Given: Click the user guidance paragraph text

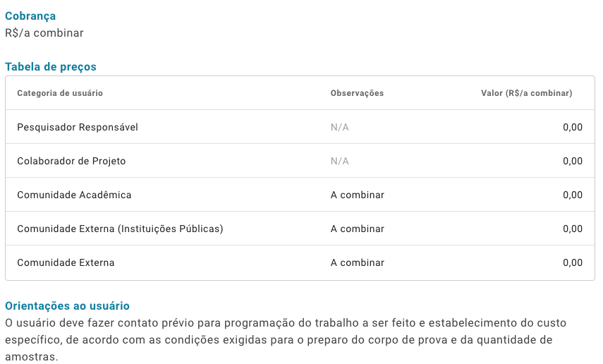Looking at the screenshot, I should pos(286,339).
